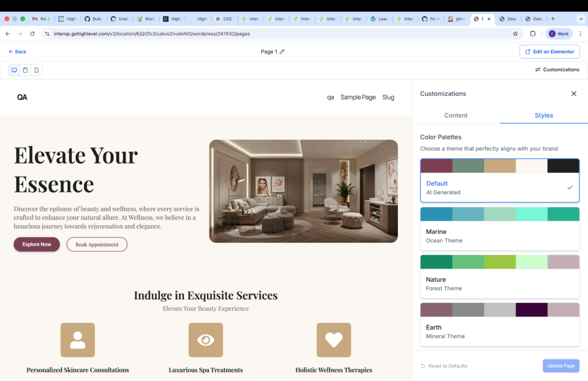Bookmark this page with the star icon
588x381 pixels.
pyautogui.click(x=515, y=34)
